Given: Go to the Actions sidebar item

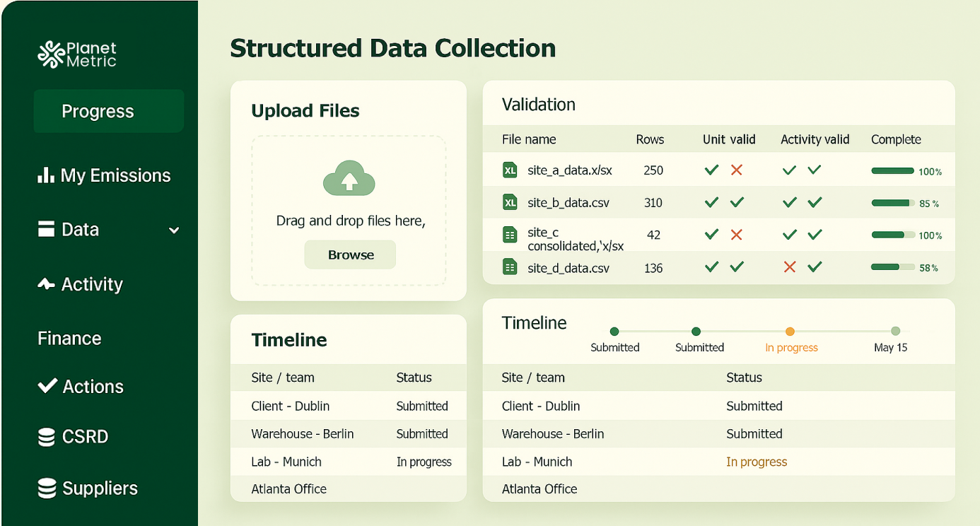Looking at the screenshot, I should pos(93,387).
